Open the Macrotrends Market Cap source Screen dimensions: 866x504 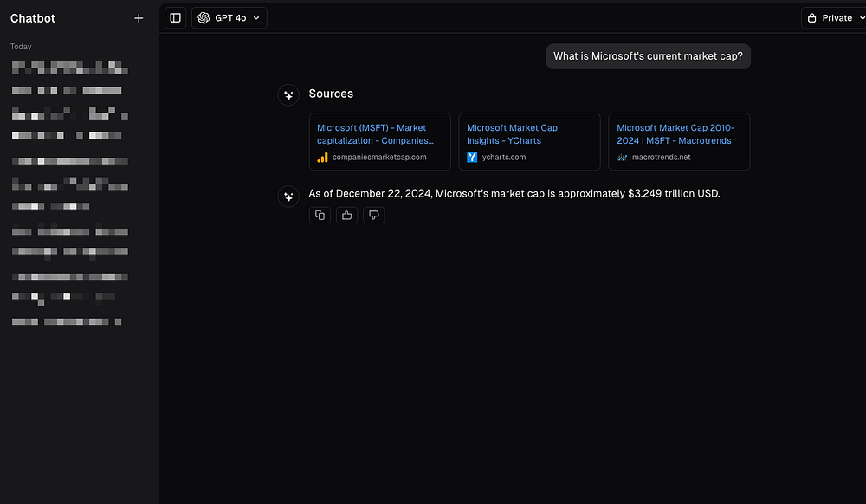(679, 141)
